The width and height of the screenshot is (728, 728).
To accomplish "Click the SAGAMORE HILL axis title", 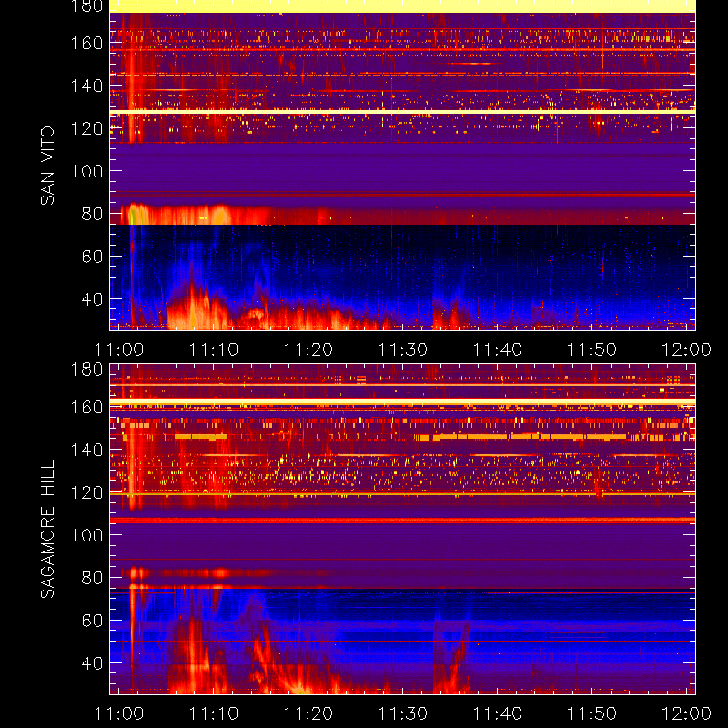I will click(47, 530).
